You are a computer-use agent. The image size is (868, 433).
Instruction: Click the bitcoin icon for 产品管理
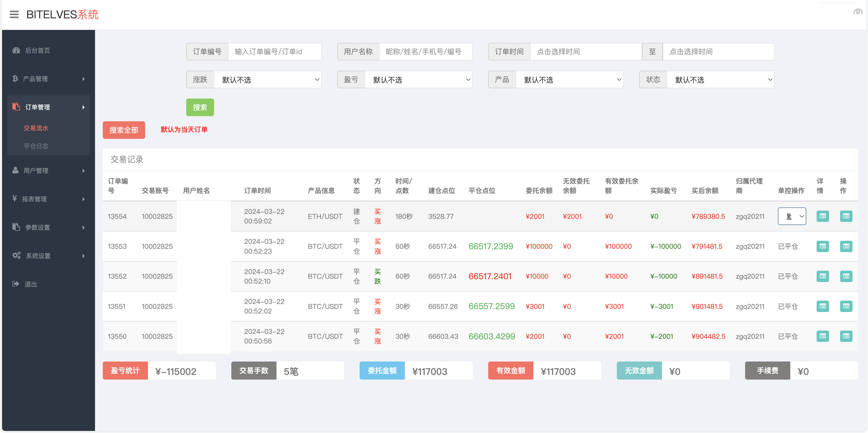tap(15, 78)
